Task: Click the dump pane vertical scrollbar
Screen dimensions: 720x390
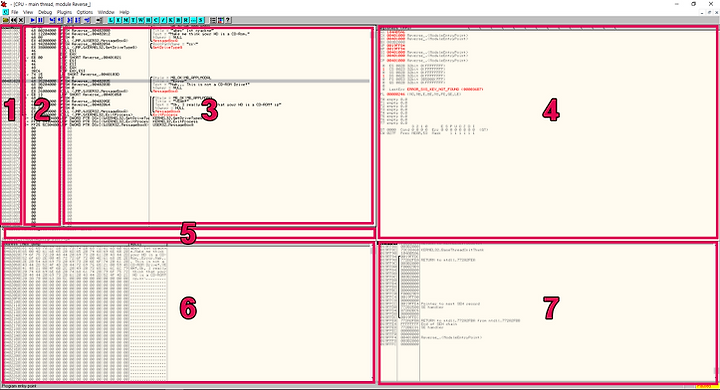Action: point(372,313)
